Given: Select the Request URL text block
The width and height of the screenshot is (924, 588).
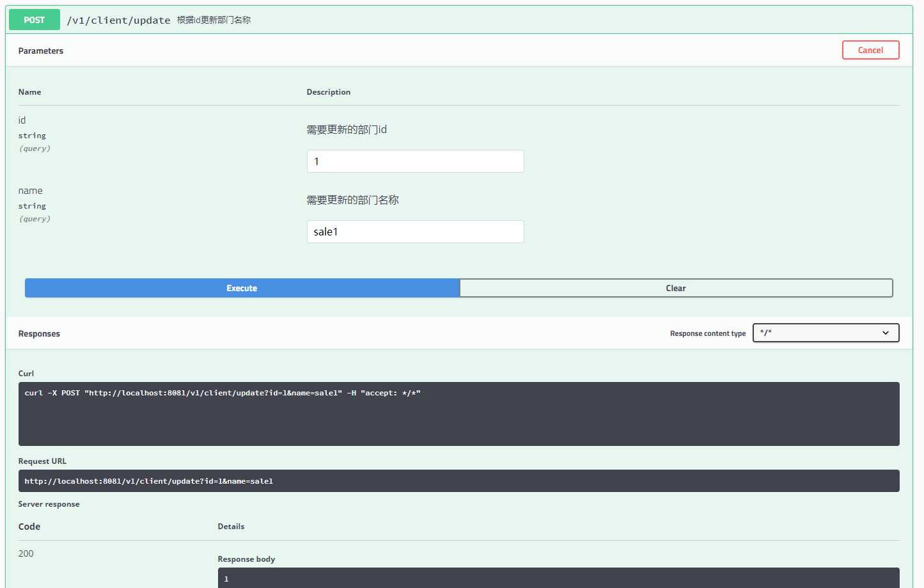Looking at the screenshot, I should click(x=459, y=481).
